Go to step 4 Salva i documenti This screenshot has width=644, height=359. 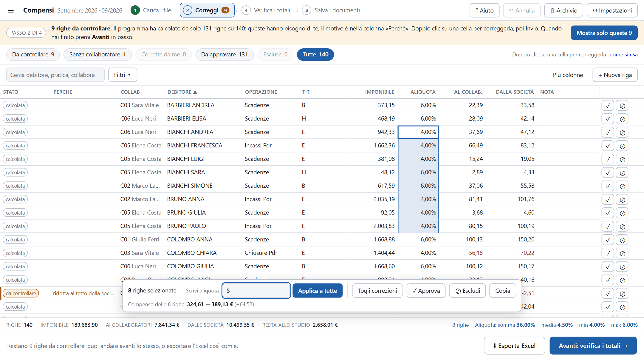click(x=331, y=10)
